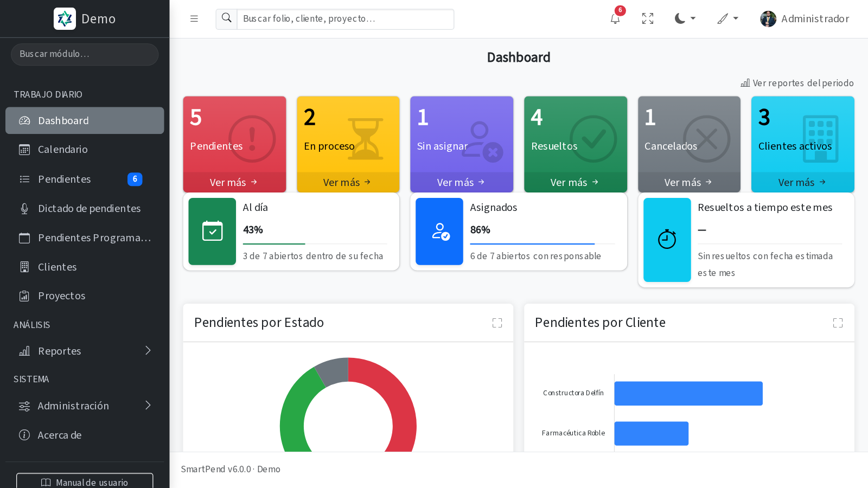Enter fullscreen mode via top bar icon
The height and width of the screenshot is (488, 868).
648,19
